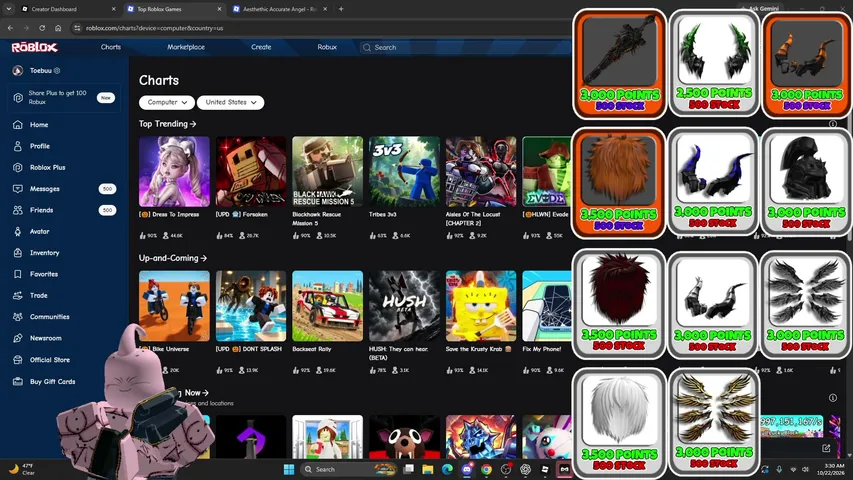This screenshot has width=853, height=480.
Task: Open the new browser tab plus button
Action: [x=341, y=9]
